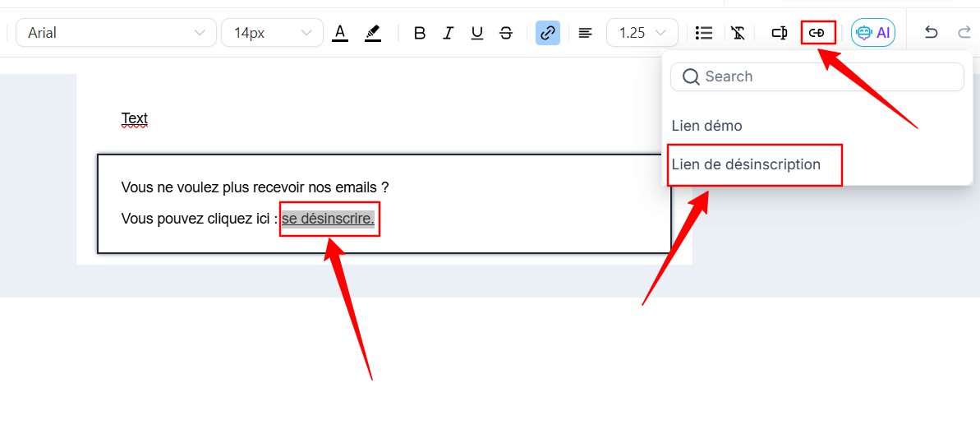Apply strikethrough to selected text
Viewport: 980px width, 434px height.
[506, 33]
